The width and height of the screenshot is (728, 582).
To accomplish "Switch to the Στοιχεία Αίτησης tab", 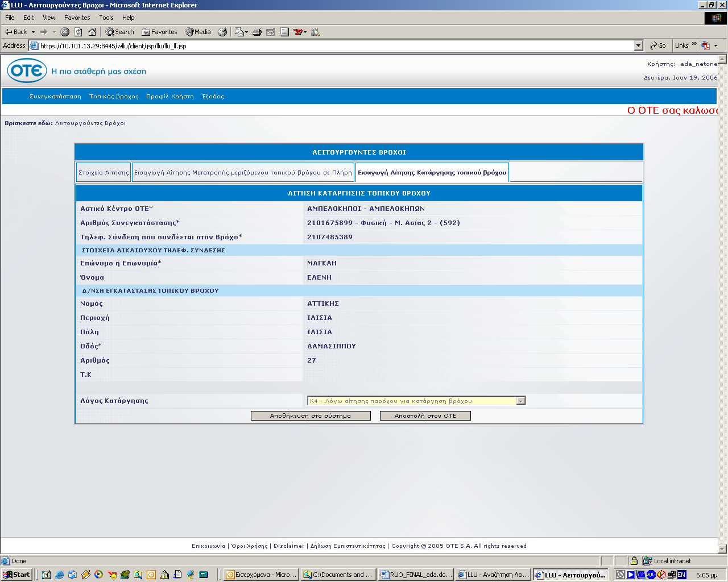I will 104,172.
